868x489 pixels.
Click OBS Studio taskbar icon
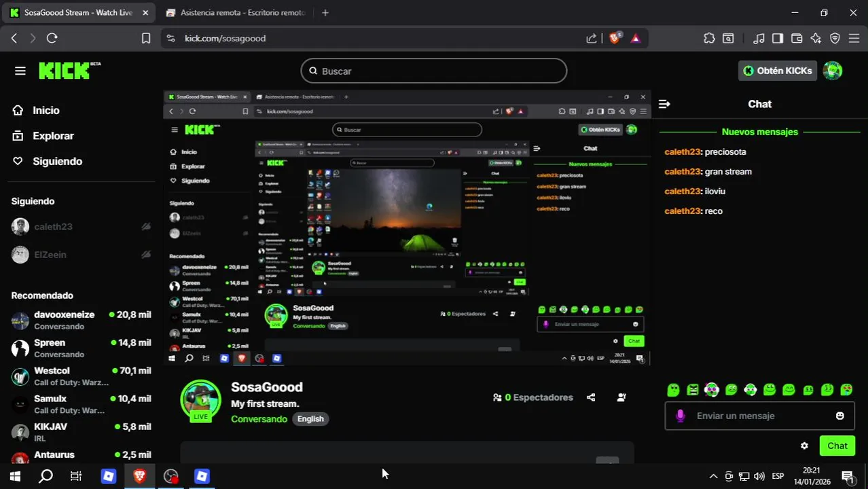click(x=171, y=476)
